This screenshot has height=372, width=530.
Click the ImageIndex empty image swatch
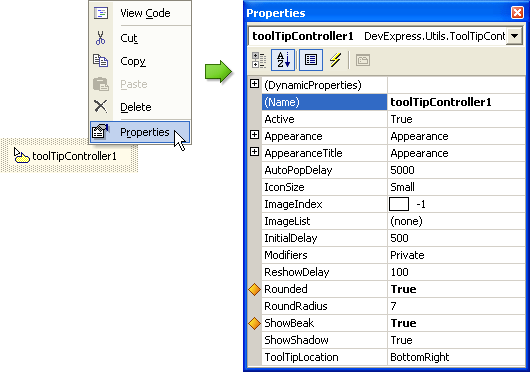click(x=399, y=204)
